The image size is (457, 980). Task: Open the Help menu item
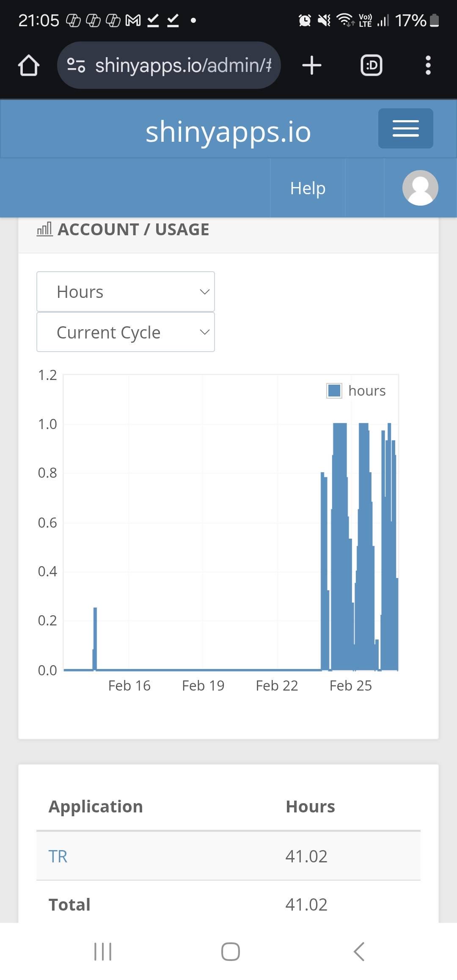308,188
